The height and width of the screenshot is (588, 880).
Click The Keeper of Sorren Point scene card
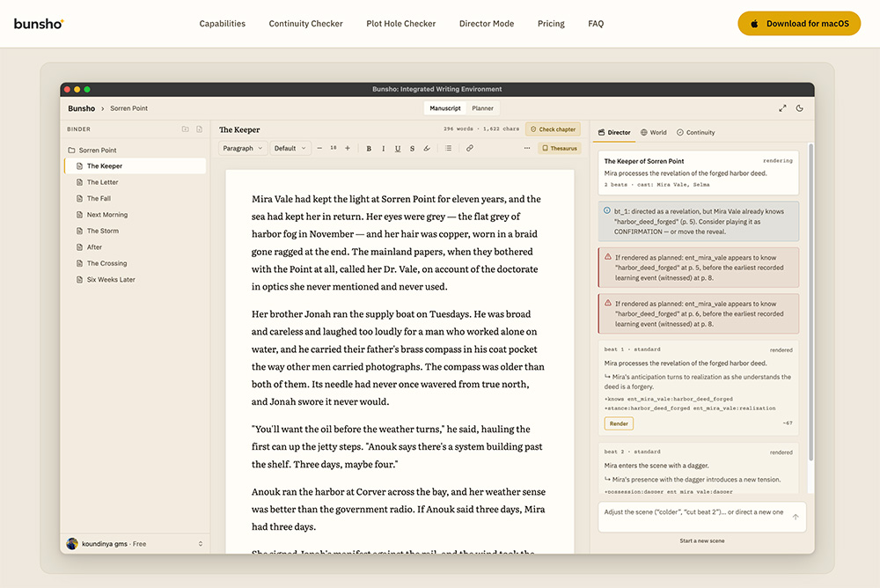tap(698, 173)
